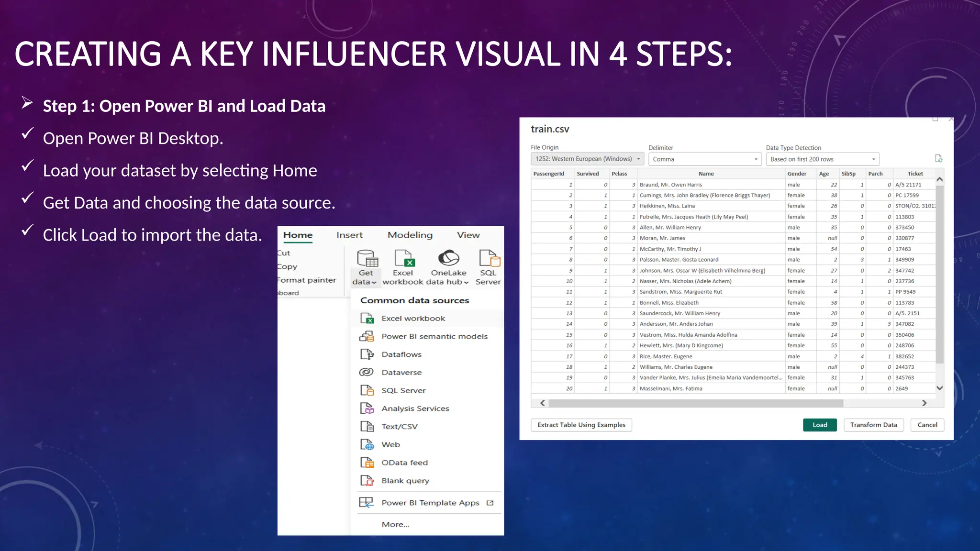
Task: Select the Power BI semantic models icon
Action: [x=367, y=337]
